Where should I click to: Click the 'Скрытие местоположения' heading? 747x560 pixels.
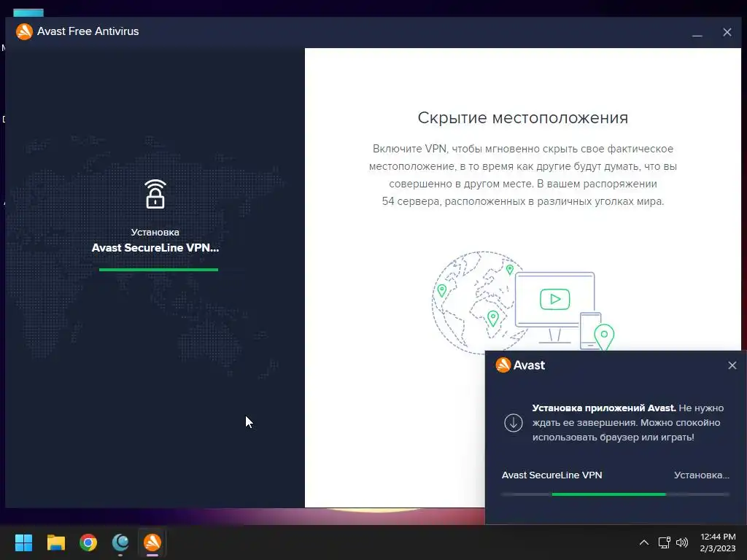click(x=522, y=117)
